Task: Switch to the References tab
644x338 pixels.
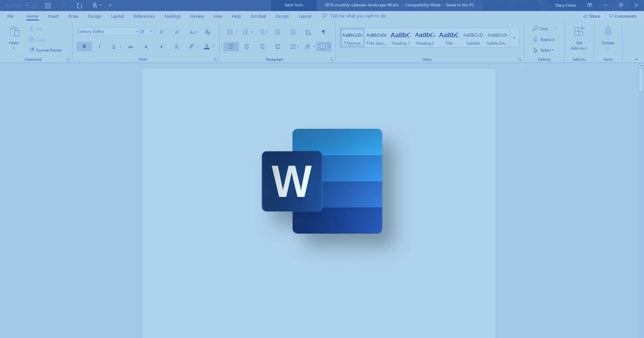Action: tap(144, 17)
